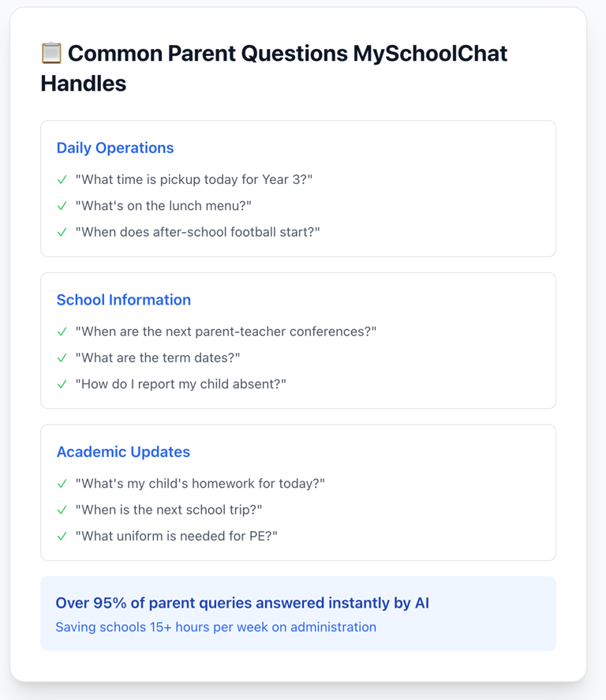Image resolution: width=606 pixels, height=700 pixels.
Task: Click the Over 95% of parent queries banner
Action: [298, 614]
